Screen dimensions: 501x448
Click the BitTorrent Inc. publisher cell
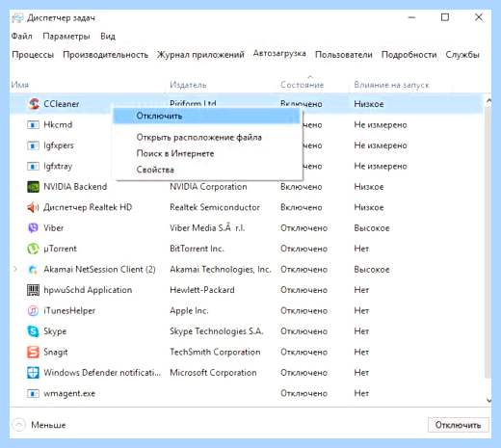(197, 249)
